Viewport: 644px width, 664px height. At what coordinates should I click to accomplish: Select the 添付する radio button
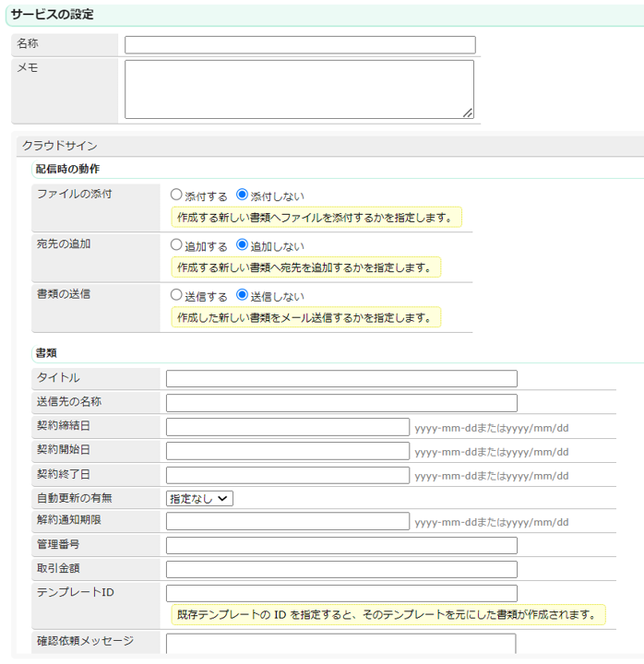[x=176, y=196]
